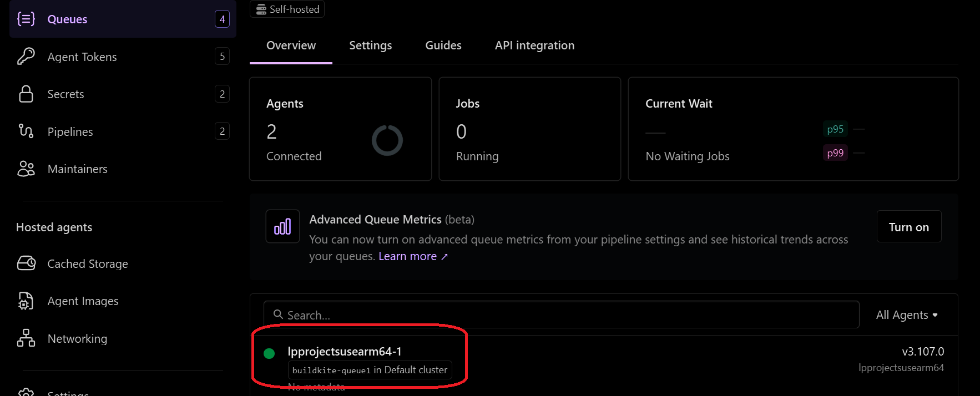980x396 pixels.
Task: Open the Guides tab
Action: 443,45
